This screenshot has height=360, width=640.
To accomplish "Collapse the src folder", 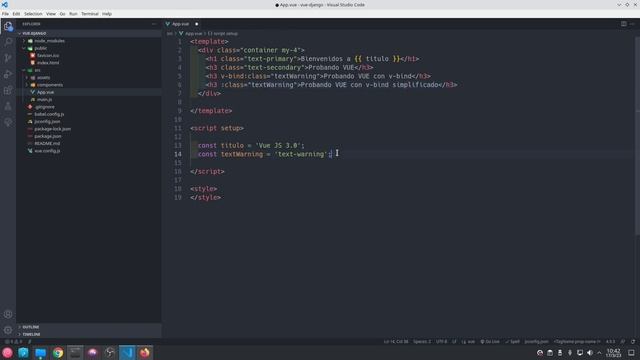I will [x=37, y=70].
